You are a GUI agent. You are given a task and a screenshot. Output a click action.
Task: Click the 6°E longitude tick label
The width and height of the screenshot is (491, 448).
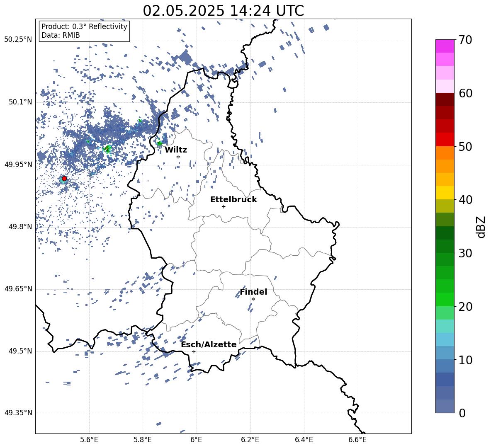click(x=196, y=440)
